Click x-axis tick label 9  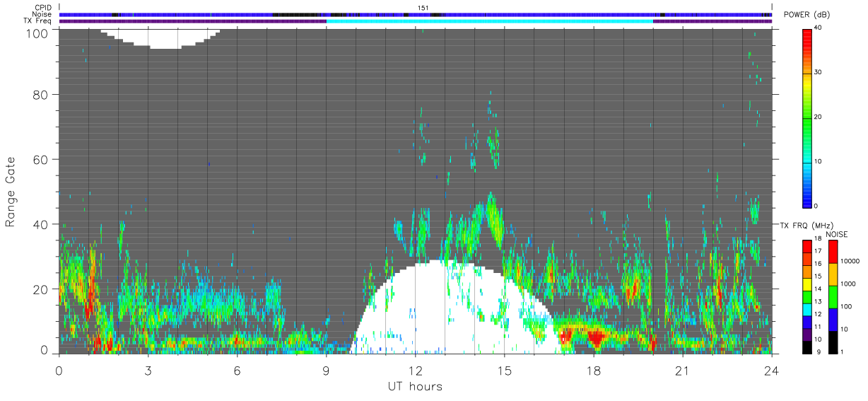pos(326,371)
